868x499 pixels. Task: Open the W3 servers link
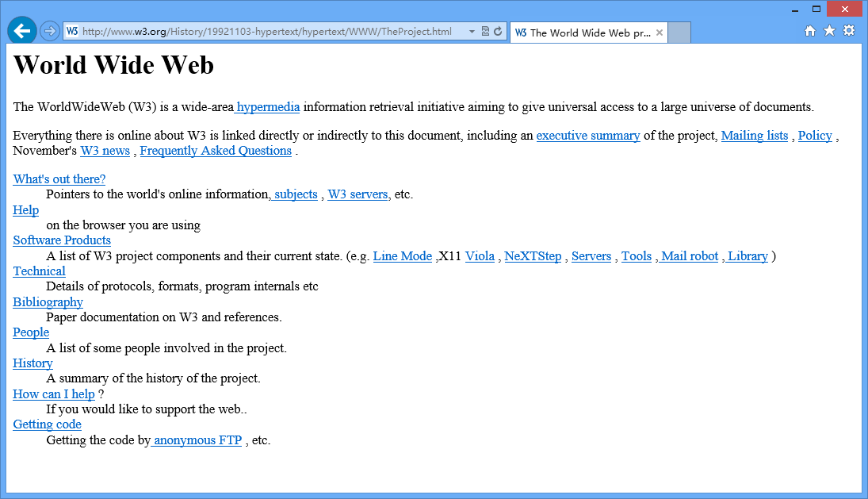point(358,194)
